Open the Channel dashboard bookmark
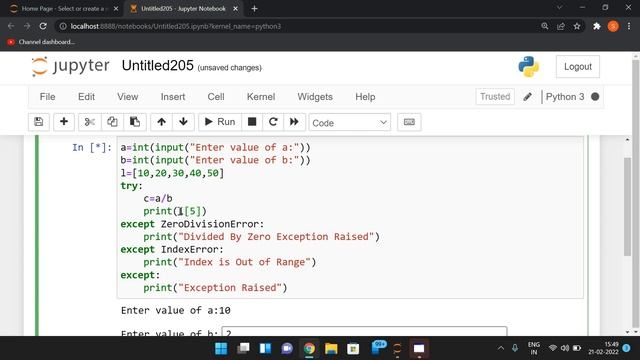This screenshot has height=360, width=640. (x=41, y=42)
